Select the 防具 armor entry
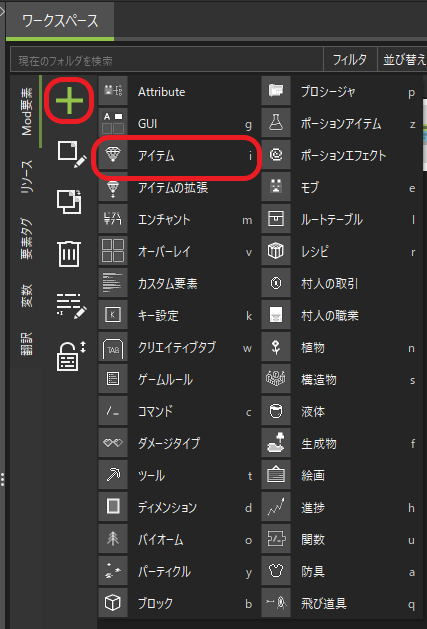This screenshot has height=629, width=427. [340, 571]
